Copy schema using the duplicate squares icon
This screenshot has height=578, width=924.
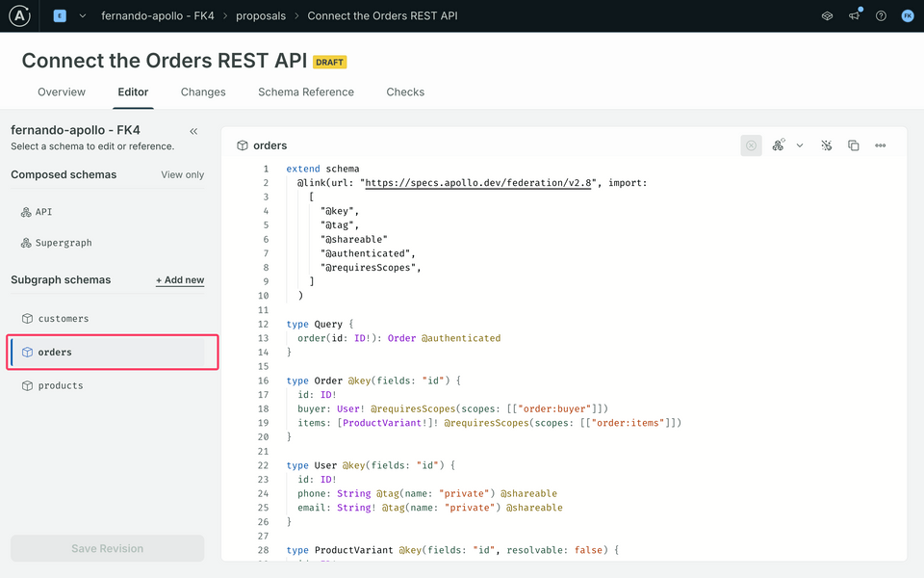click(854, 145)
